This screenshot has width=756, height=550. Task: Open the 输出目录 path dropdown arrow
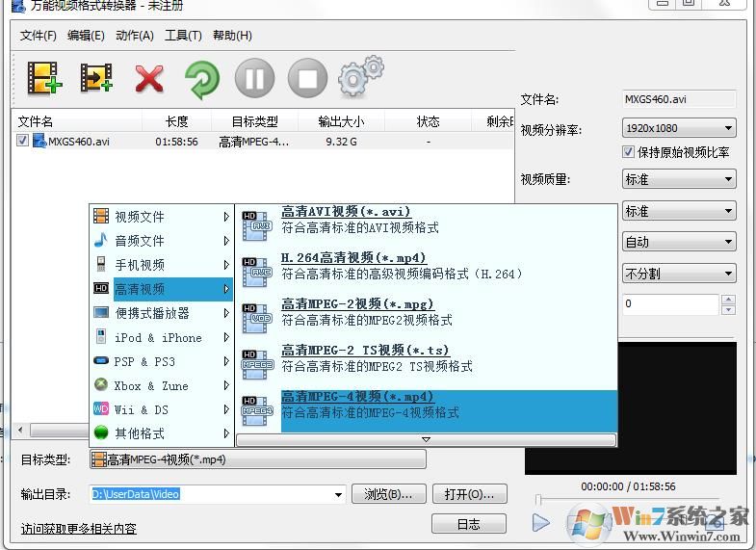[338, 494]
